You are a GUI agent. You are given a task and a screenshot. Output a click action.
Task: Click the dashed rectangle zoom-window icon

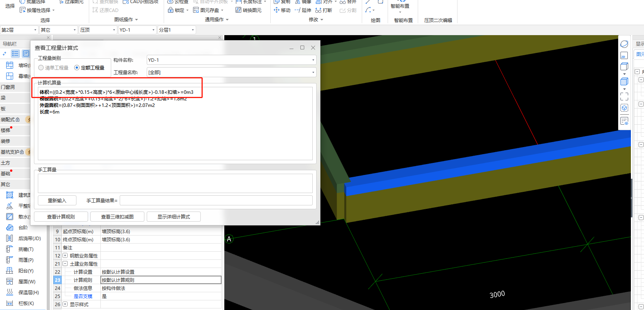point(624,96)
